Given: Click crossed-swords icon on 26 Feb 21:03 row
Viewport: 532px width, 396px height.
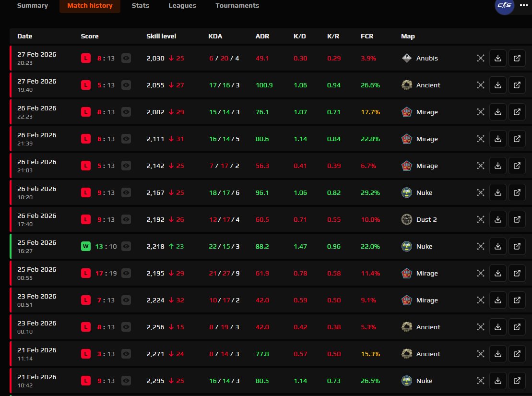Looking at the screenshot, I should pos(480,166).
